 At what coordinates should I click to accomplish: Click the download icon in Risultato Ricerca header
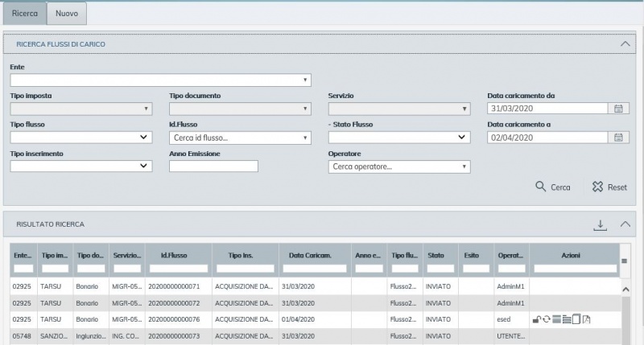[600, 224]
